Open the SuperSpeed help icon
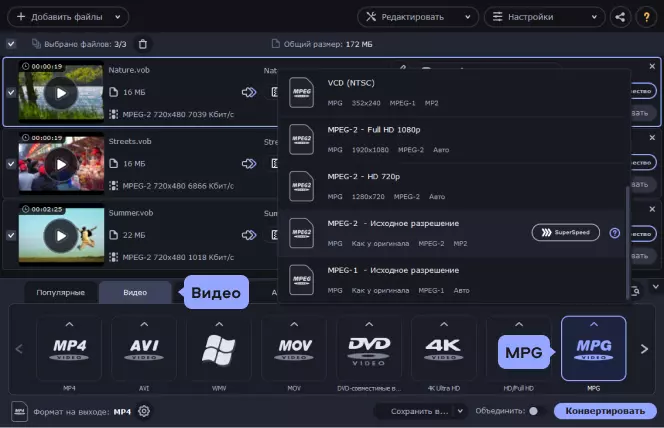This screenshot has width=664, height=428. [x=614, y=233]
